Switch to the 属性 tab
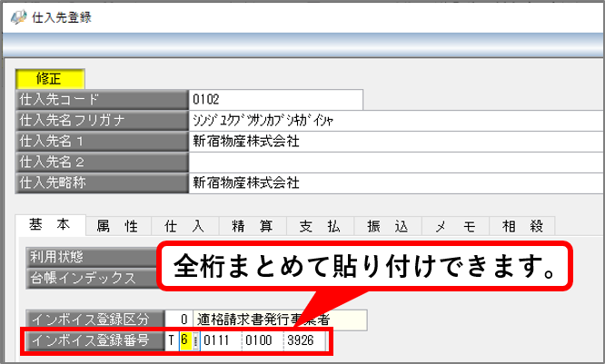This screenshot has height=364, width=605. tap(118, 226)
